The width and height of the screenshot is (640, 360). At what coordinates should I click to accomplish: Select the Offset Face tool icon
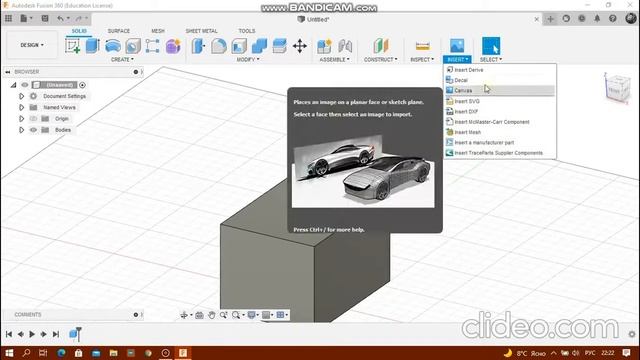tap(280, 46)
